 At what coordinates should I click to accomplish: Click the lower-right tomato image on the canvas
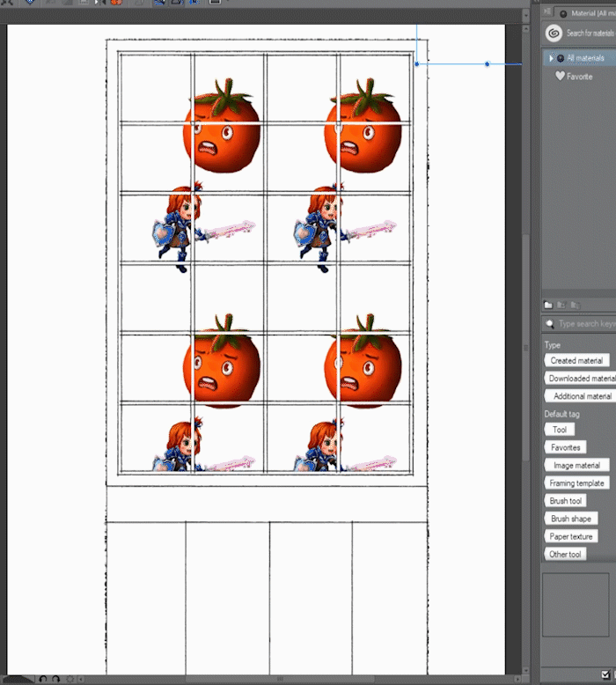[363, 361]
